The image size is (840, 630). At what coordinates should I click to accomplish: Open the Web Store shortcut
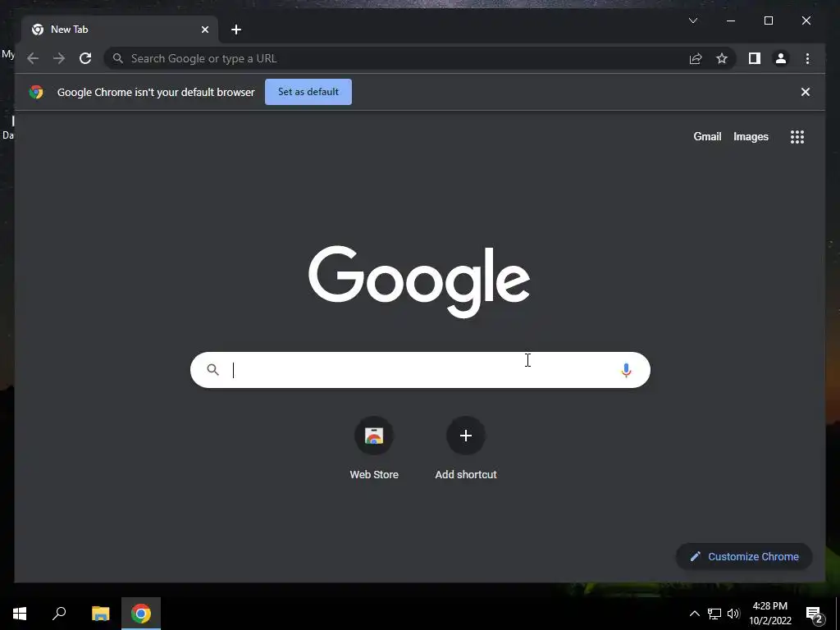[x=374, y=449]
